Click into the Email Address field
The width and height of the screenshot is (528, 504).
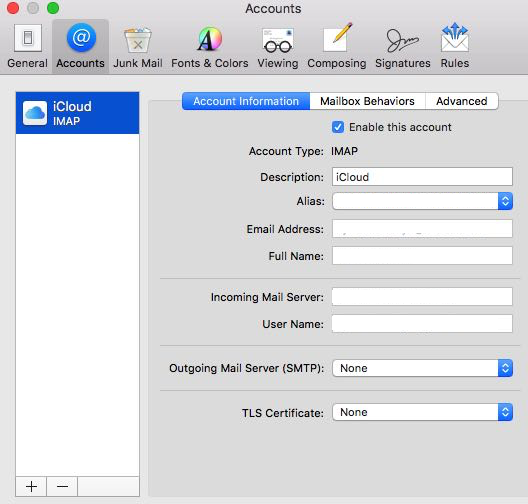tap(422, 229)
